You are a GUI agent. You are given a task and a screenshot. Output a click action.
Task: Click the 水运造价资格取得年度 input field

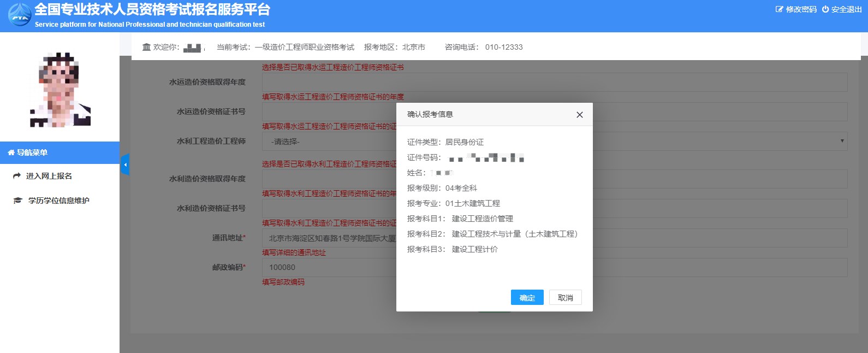tap(328, 83)
